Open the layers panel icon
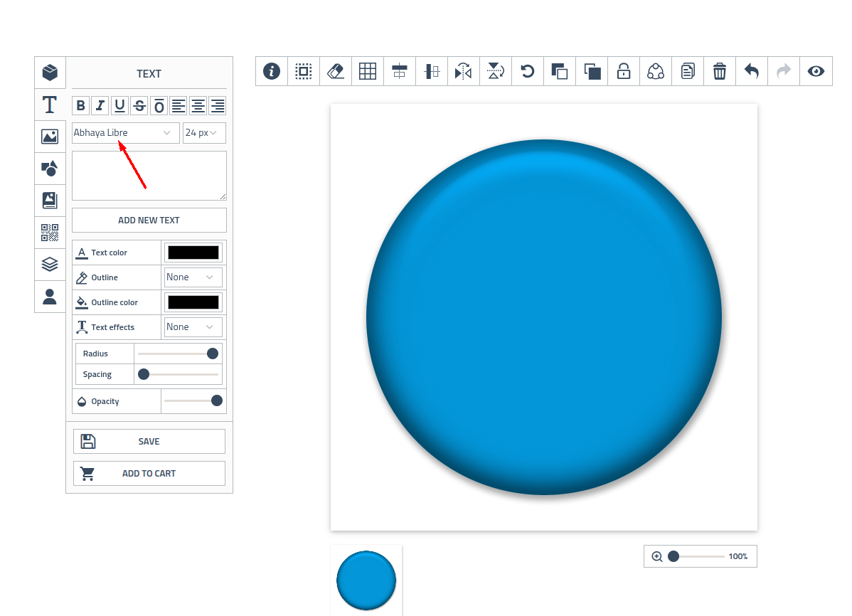 [50, 265]
